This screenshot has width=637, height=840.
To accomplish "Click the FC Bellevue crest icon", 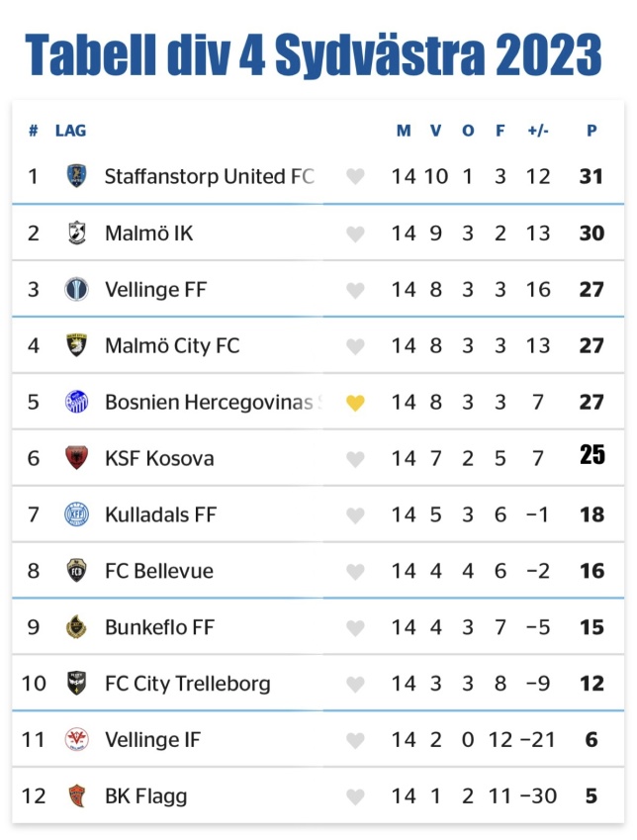I will 76,571.
